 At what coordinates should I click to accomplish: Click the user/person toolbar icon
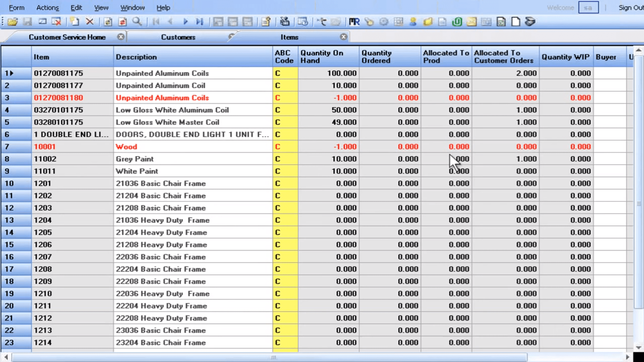pyautogui.click(x=413, y=22)
